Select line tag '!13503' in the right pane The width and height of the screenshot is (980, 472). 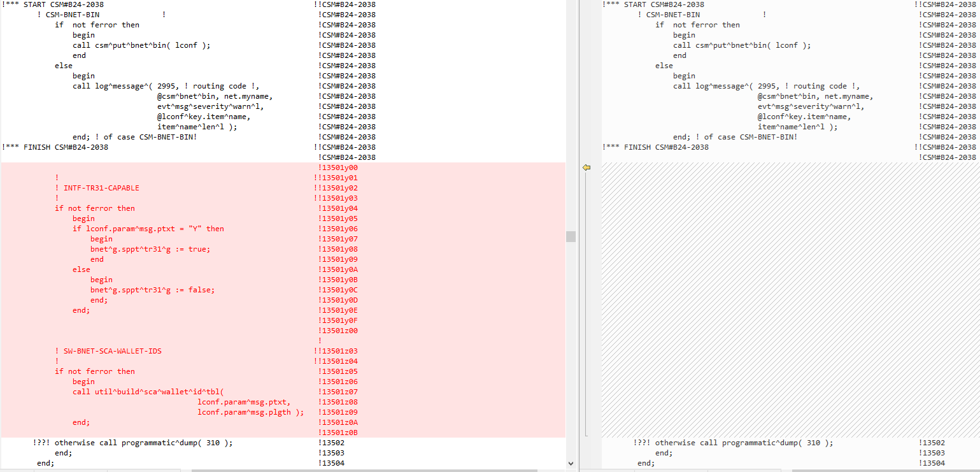[x=932, y=453]
